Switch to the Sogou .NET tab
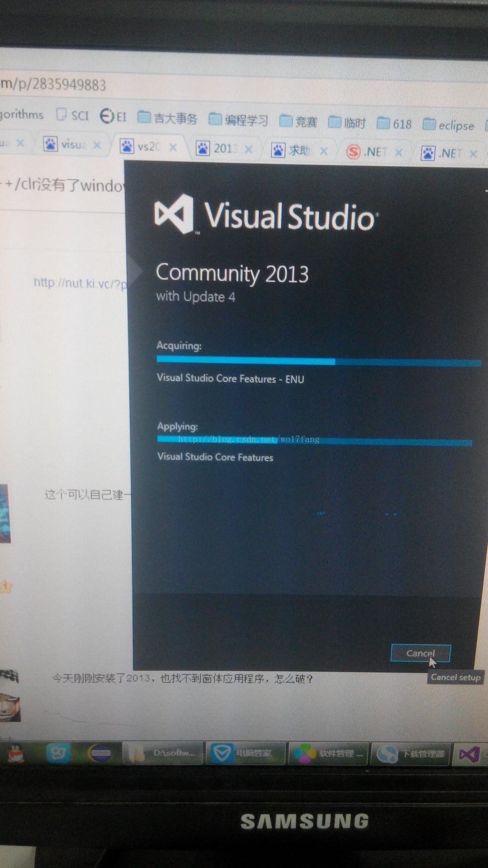488x868 pixels. pos(375,152)
